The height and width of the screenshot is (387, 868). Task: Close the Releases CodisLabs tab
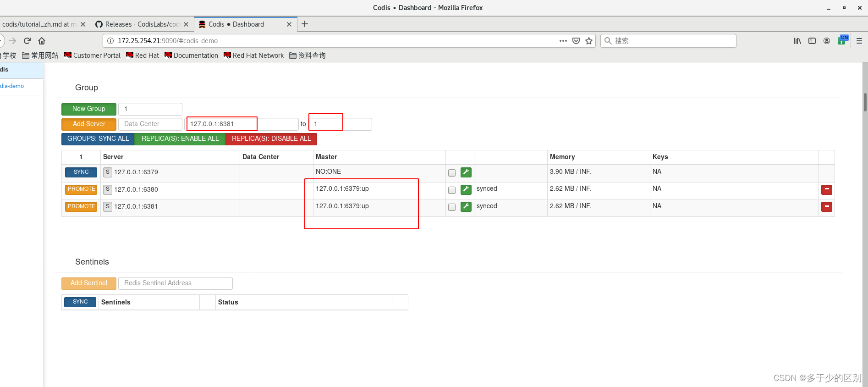[x=186, y=24]
